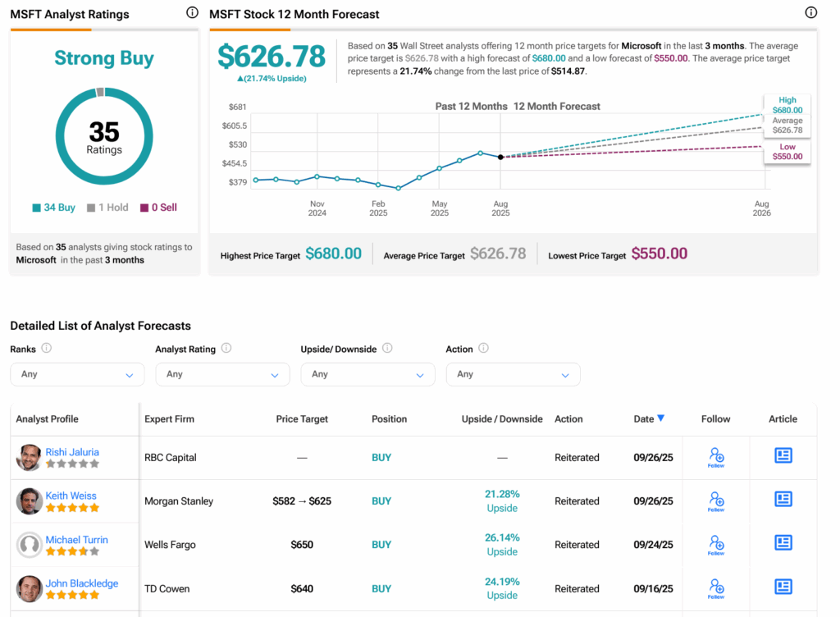Open the Upside/Downside filter dropdown
Viewport: 840px width, 617px height.
367,374
